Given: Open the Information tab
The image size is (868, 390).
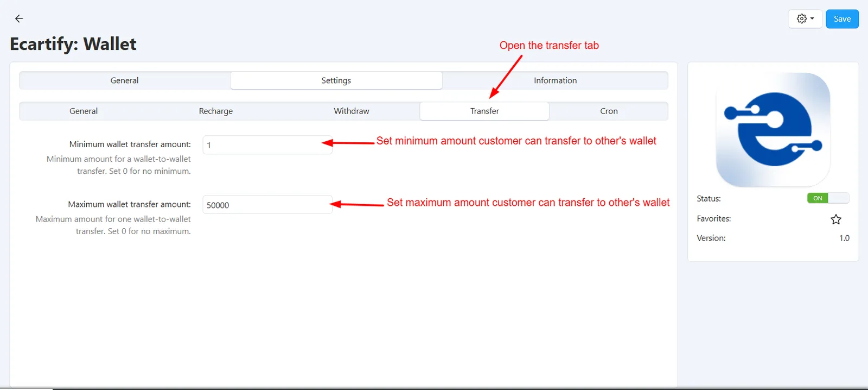Looking at the screenshot, I should (555, 80).
